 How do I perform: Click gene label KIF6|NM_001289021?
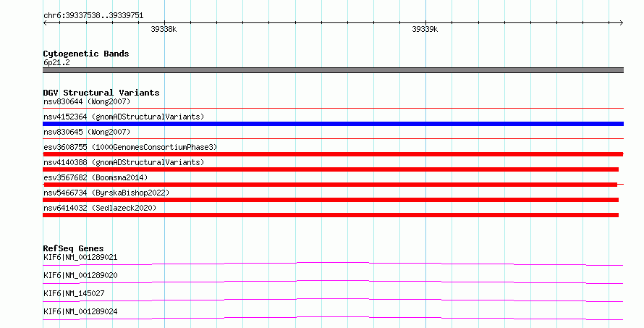(x=80, y=257)
